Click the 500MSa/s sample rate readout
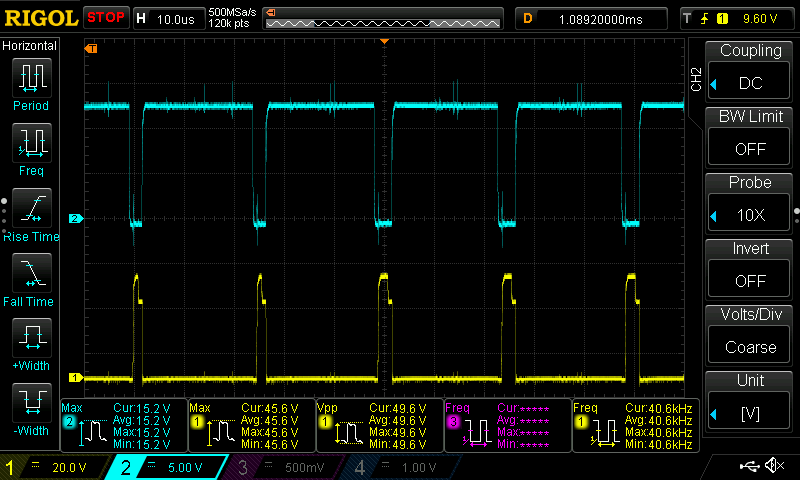Screen dimensions: 800x480 tap(232, 12)
